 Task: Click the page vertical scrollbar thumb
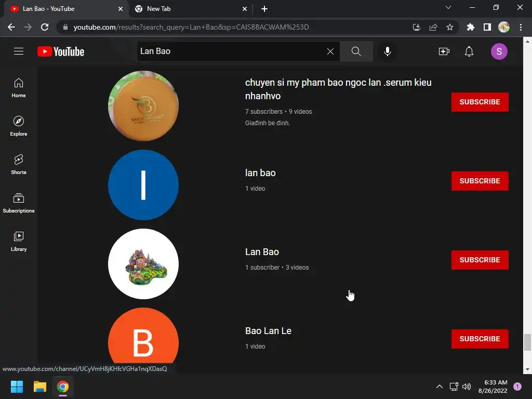pos(527,342)
